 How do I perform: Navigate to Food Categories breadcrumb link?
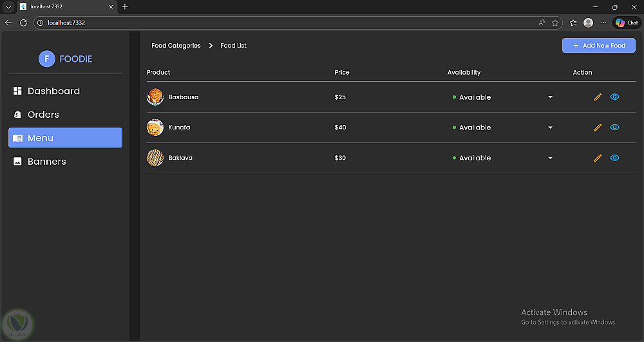(x=176, y=46)
